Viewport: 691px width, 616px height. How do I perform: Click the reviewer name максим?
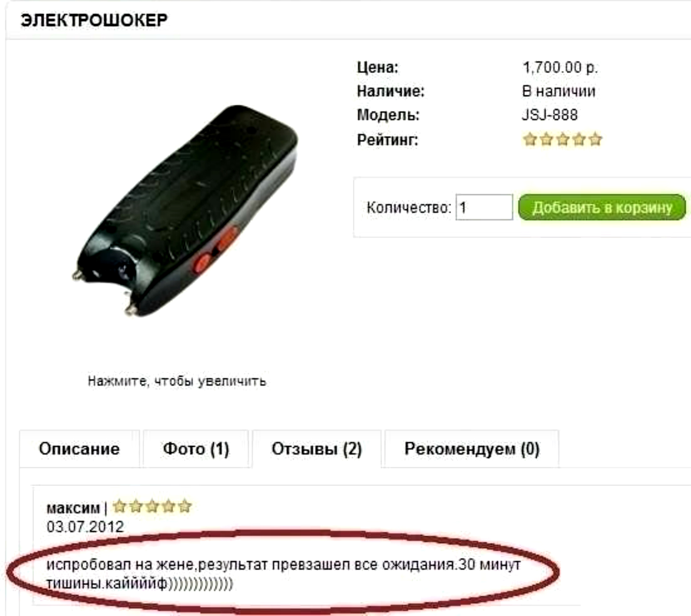point(73,508)
